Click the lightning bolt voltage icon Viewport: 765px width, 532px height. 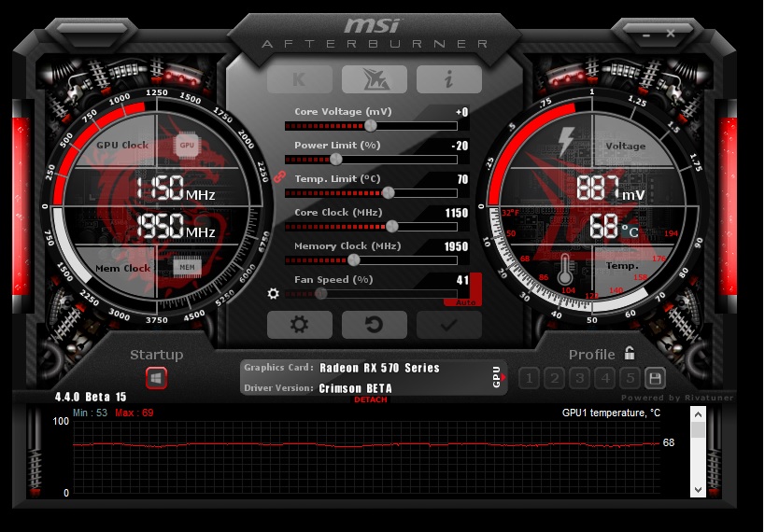pyautogui.click(x=566, y=142)
